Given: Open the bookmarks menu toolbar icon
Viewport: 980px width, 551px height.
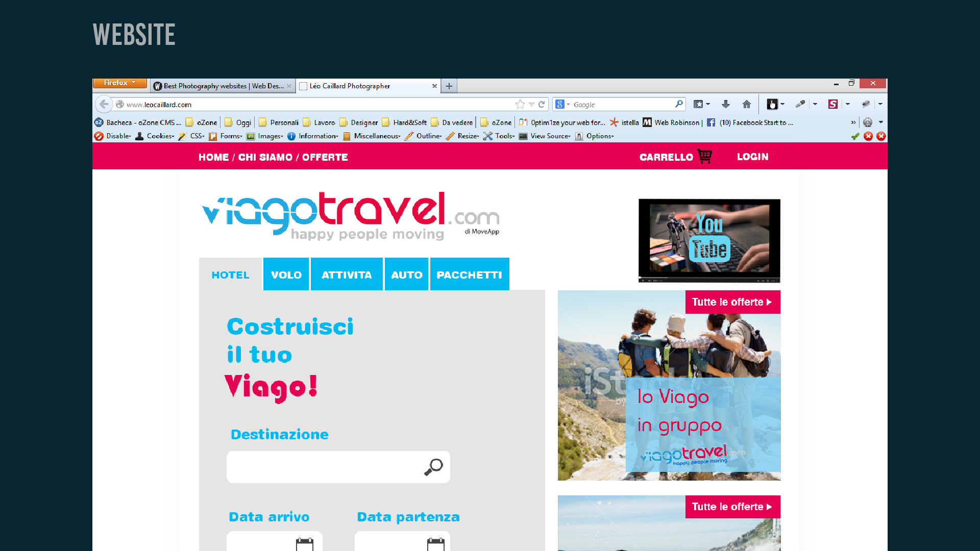Looking at the screenshot, I should click(698, 104).
